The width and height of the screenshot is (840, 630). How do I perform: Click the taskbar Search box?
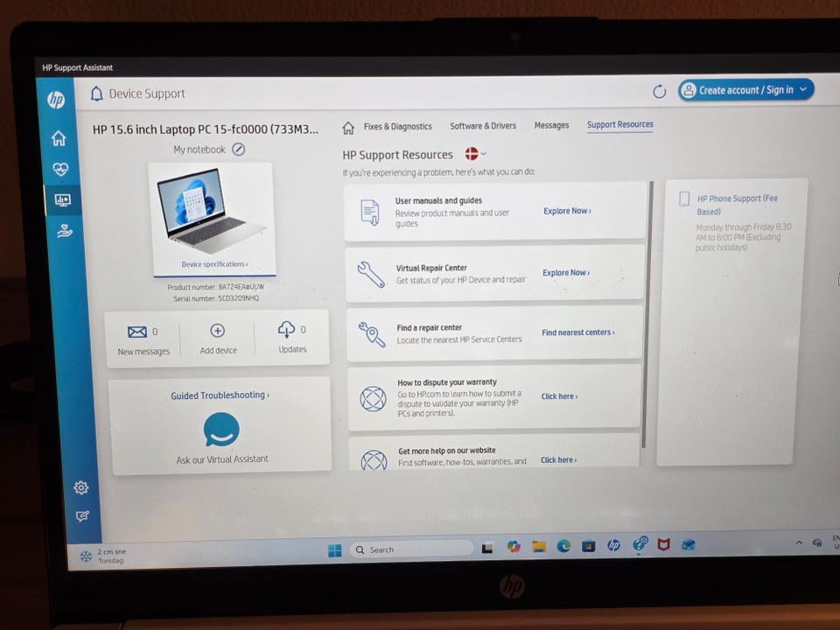411,549
